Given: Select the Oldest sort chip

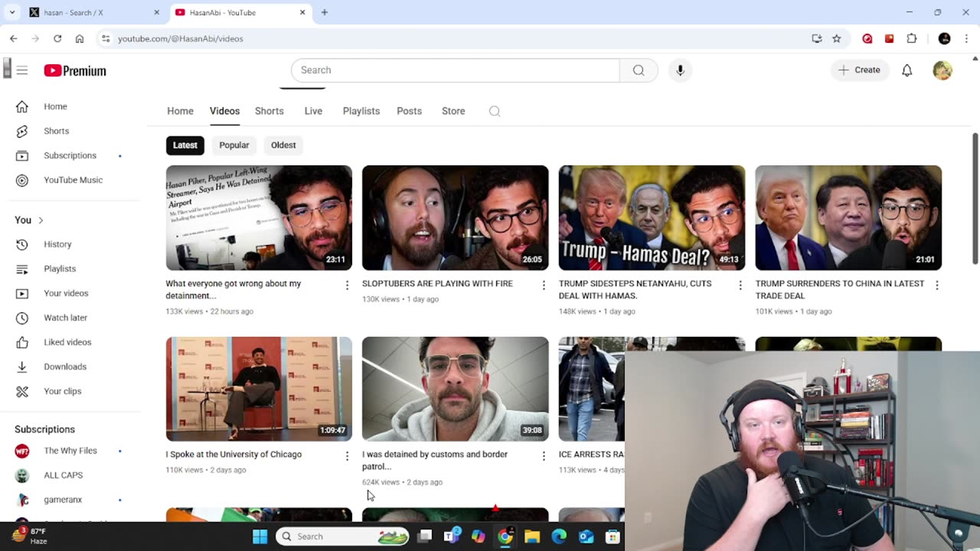Looking at the screenshot, I should coord(283,145).
